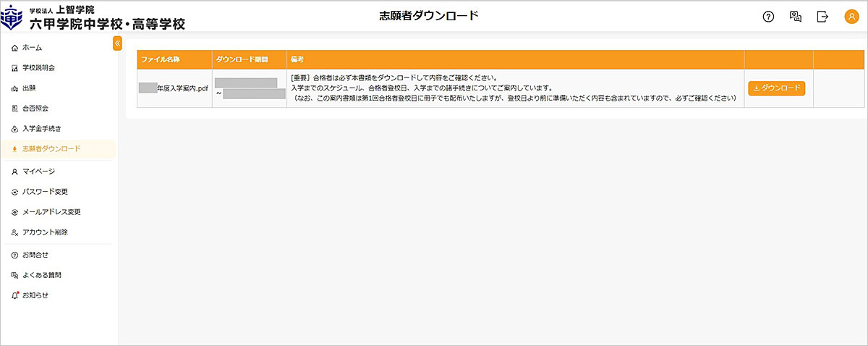Navigate to 入学金手続き

pyautogui.click(x=41, y=129)
